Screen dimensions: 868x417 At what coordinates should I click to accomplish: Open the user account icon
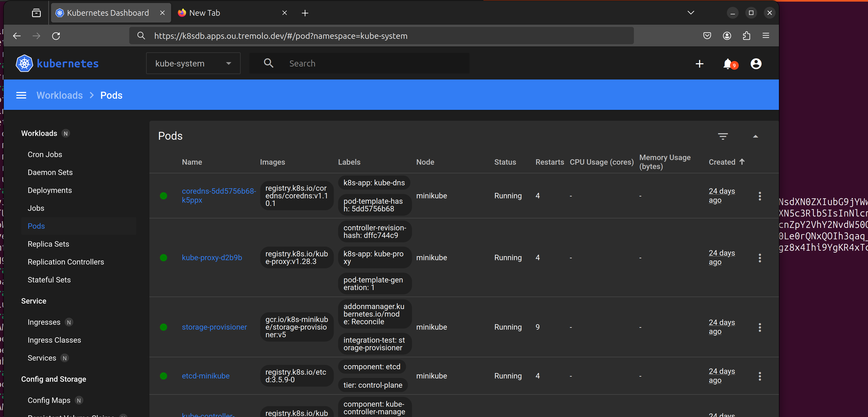point(756,63)
